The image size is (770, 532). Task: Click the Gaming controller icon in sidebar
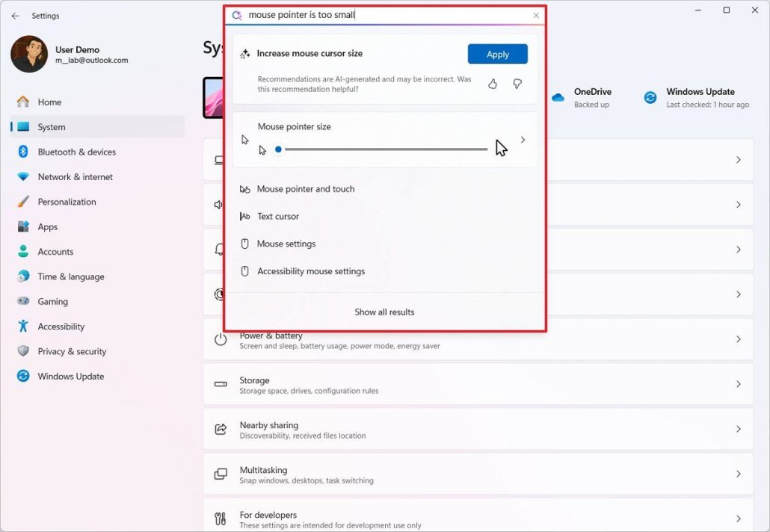point(22,301)
